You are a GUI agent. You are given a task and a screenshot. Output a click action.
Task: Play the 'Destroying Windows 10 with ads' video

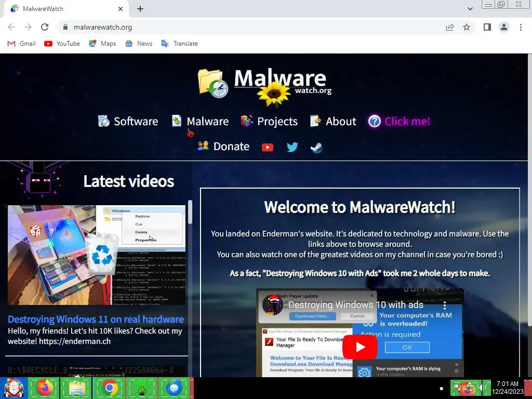click(360, 347)
